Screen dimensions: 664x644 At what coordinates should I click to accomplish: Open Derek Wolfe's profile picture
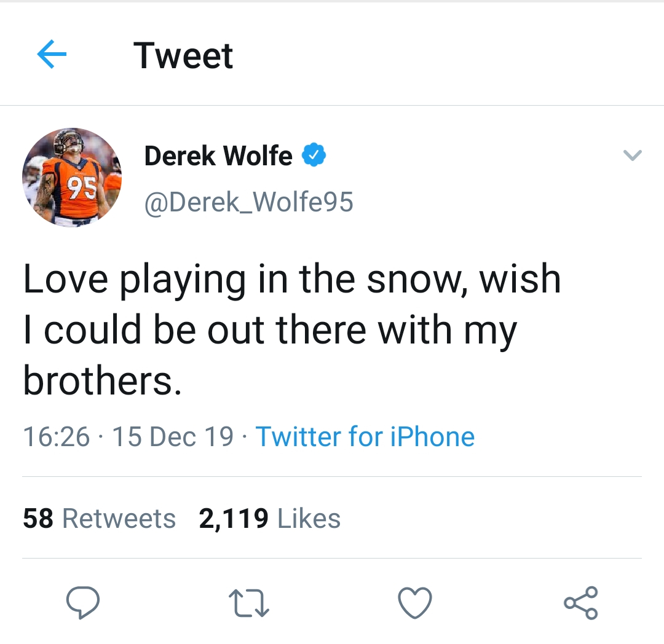point(72,178)
